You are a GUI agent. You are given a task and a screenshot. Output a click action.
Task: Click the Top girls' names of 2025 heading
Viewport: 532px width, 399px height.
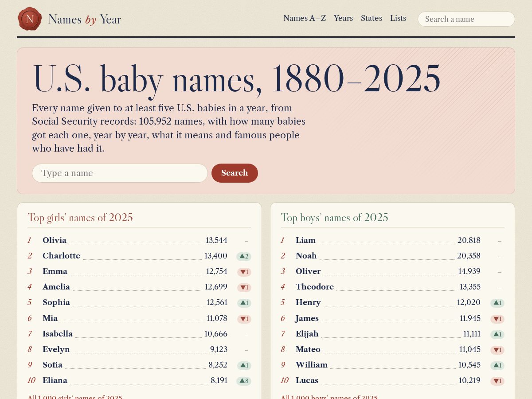pyautogui.click(x=80, y=218)
